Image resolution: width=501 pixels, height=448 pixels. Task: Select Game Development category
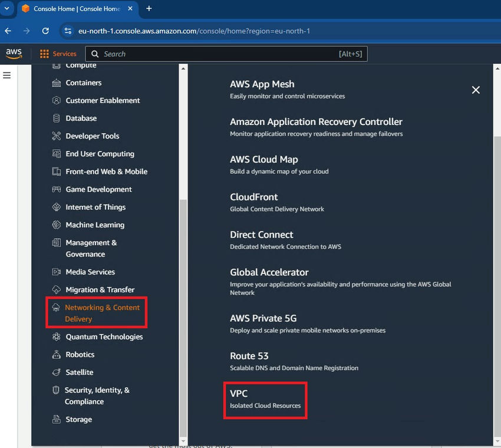pyautogui.click(x=98, y=189)
